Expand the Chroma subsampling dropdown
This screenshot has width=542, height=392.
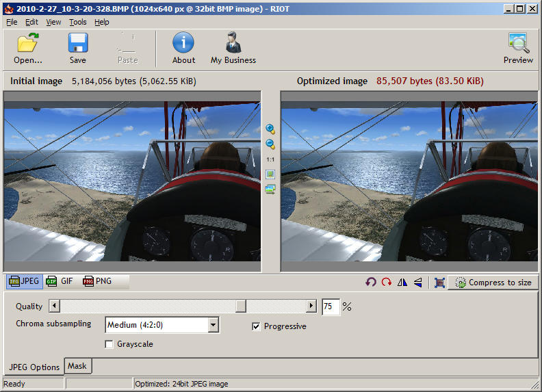click(x=213, y=325)
